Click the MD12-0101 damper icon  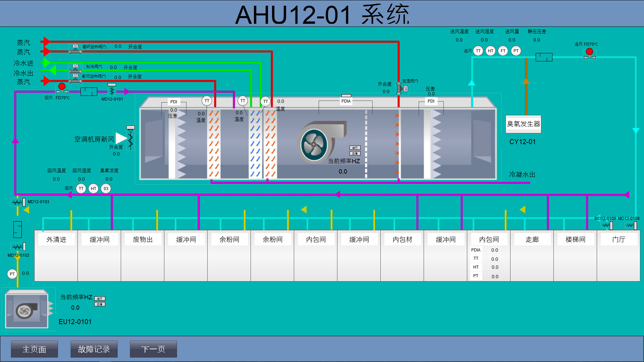point(112,90)
